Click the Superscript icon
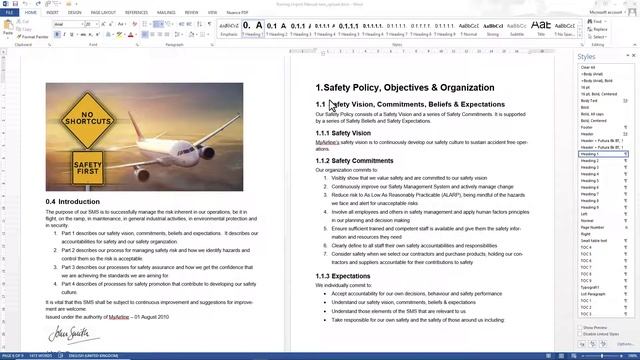The image size is (640, 360). [98, 35]
